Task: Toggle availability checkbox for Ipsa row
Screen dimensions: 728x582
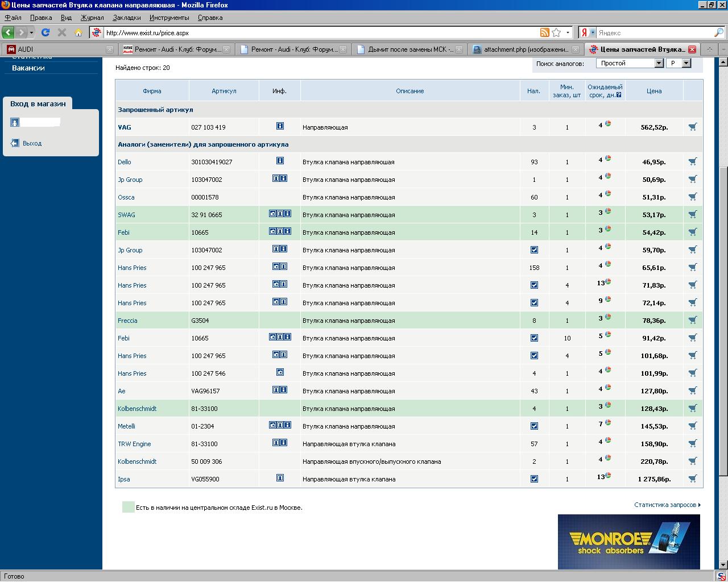Action: (x=534, y=479)
